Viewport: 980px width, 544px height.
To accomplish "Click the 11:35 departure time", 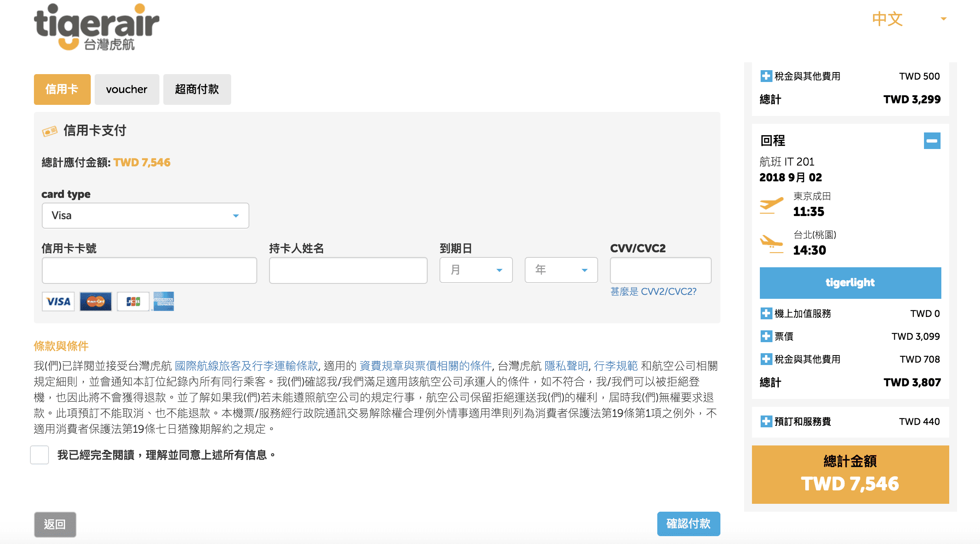I will [808, 212].
